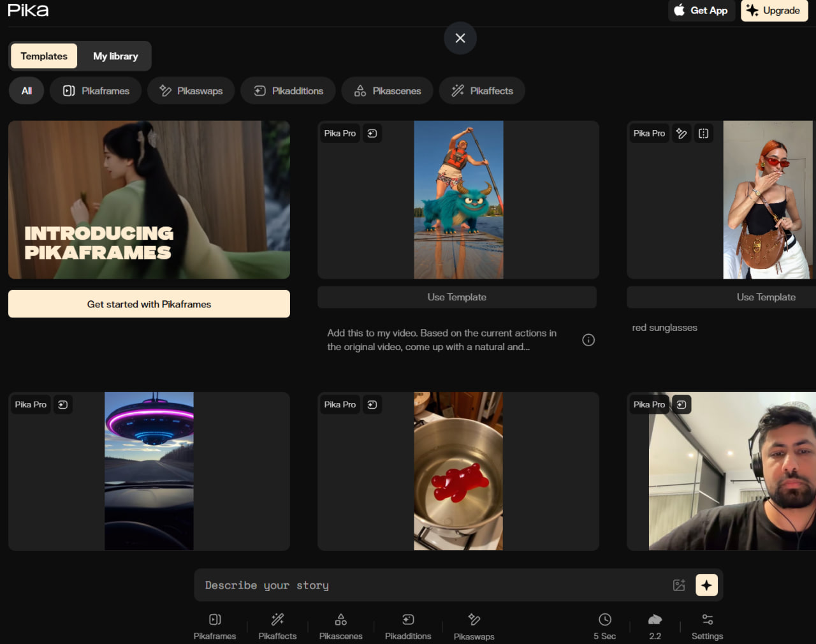Select the Pikaffects magic wand tool below prompt
Screen dimensions: 816x644
tap(277, 620)
